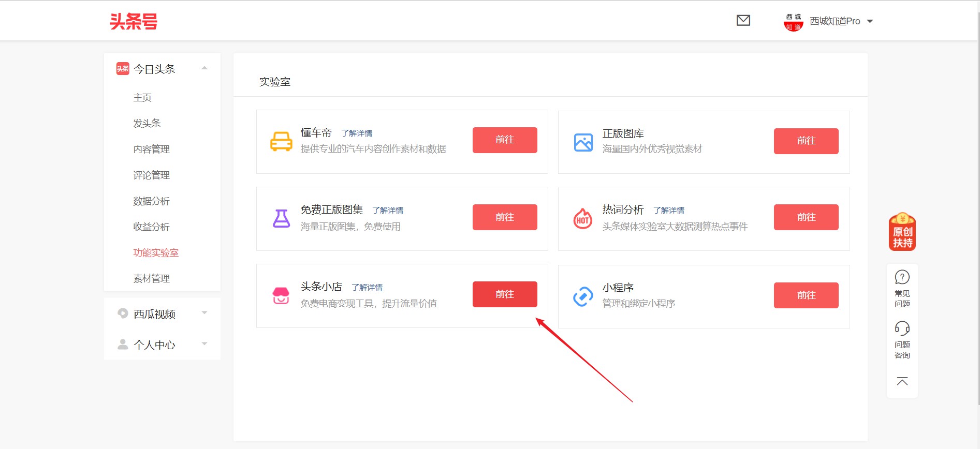Click the 正版图库 title text
Viewport: 980px width, 449px height.
623,134
